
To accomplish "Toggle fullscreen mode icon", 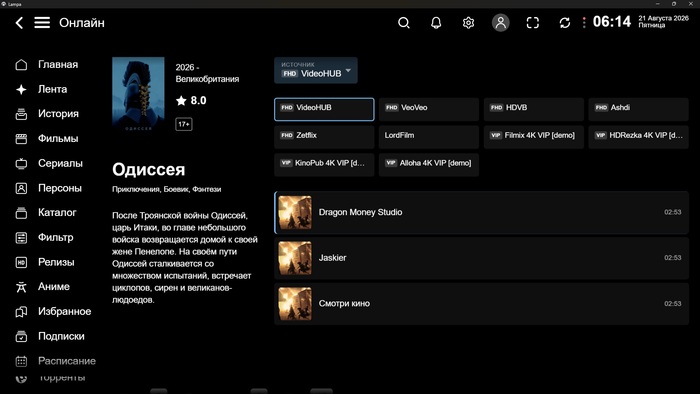I will click(x=533, y=23).
